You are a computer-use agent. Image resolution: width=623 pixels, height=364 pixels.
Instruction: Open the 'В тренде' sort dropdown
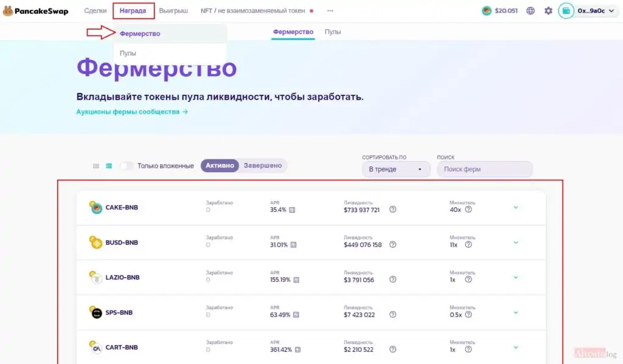coord(395,169)
